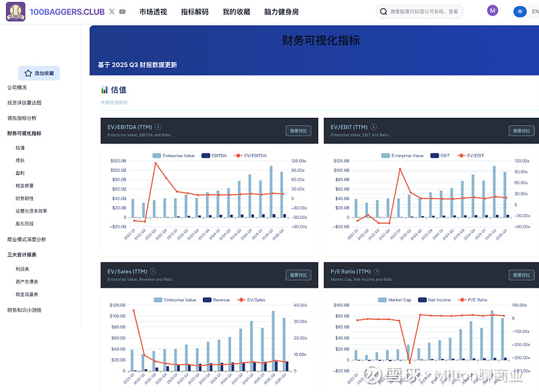
Task: Click the 基于 2025 Q3 财报数据更新 text
Action: click(x=137, y=65)
